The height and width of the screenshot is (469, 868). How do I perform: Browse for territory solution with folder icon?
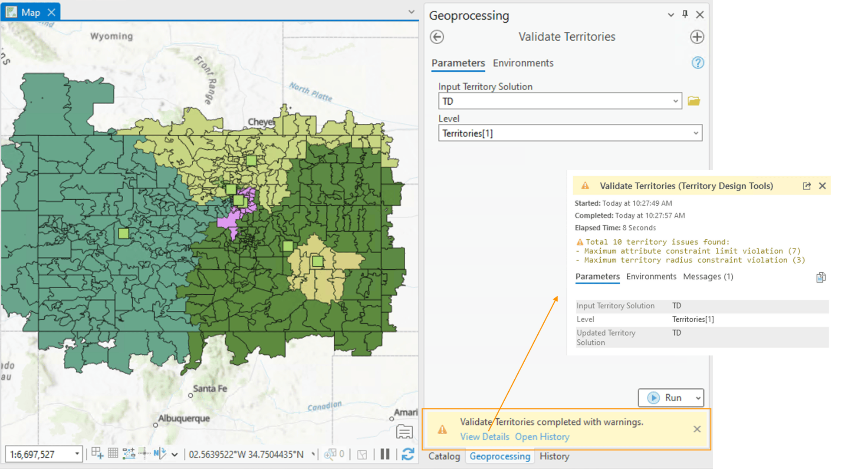pos(694,101)
